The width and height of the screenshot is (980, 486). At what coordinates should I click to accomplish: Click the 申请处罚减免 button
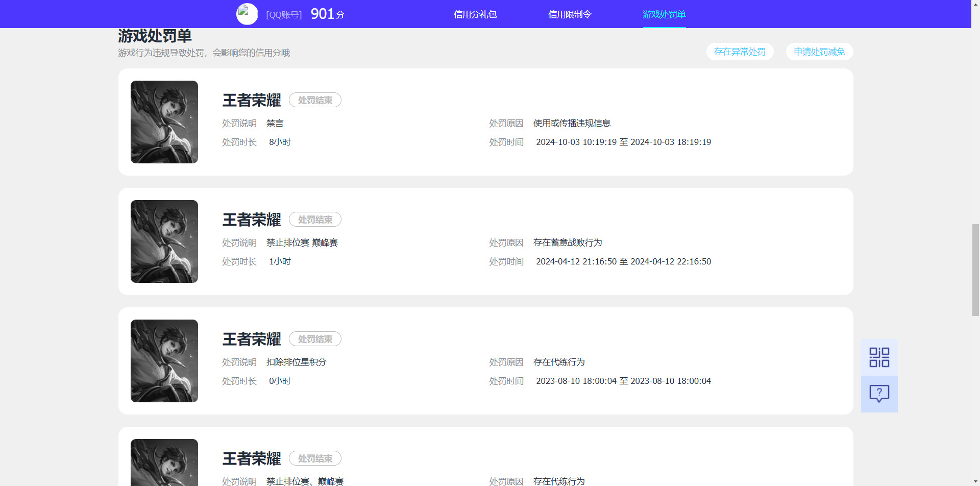pyautogui.click(x=819, y=52)
